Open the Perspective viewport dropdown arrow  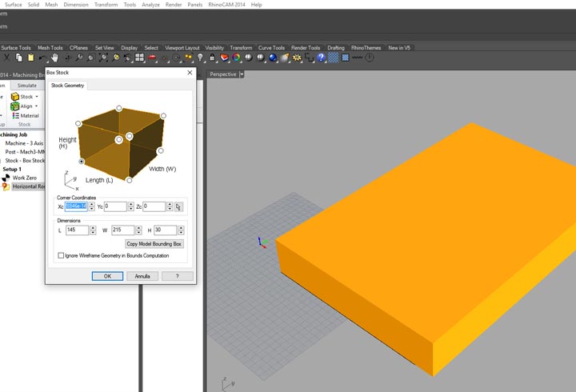click(x=242, y=74)
